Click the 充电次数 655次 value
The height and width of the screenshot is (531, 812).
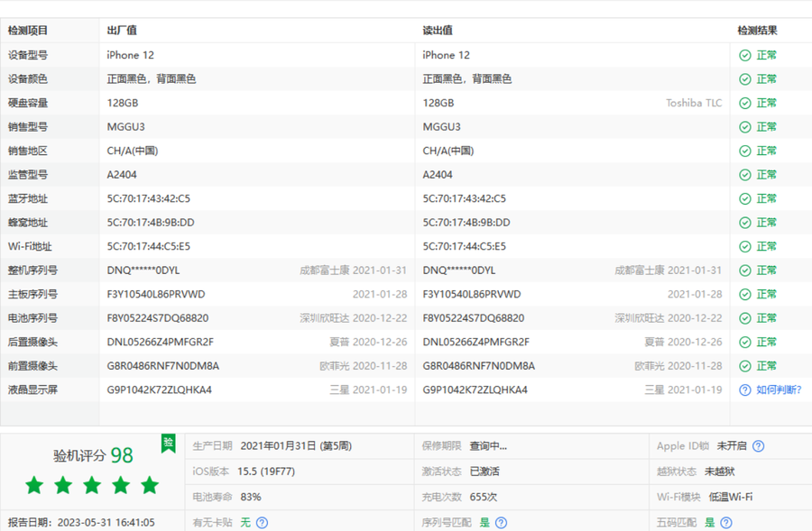[x=483, y=497]
